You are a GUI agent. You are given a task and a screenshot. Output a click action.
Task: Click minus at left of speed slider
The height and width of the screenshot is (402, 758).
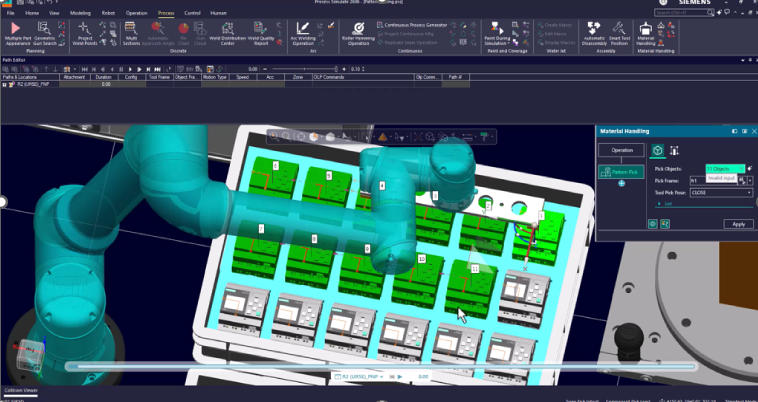(x=267, y=69)
